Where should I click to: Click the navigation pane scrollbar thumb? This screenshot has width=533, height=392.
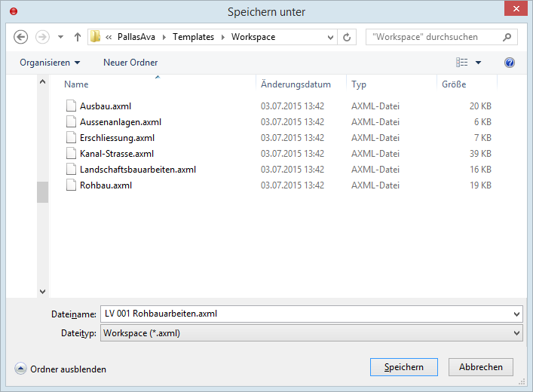pyautogui.click(x=42, y=192)
